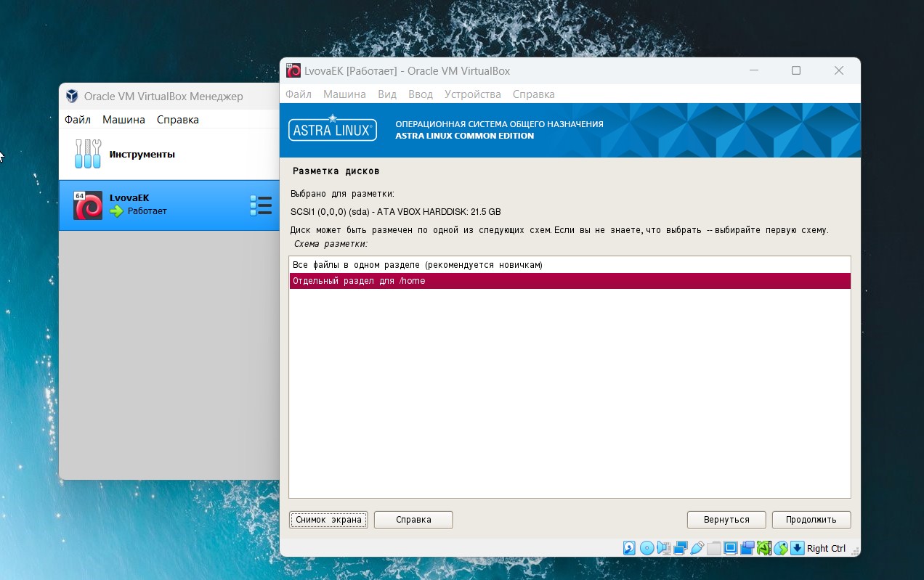Click the VM window title bar icon
Image resolution: width=924 pixels, height=580 pixels.
pyautogui.click(x=293, y=70)
